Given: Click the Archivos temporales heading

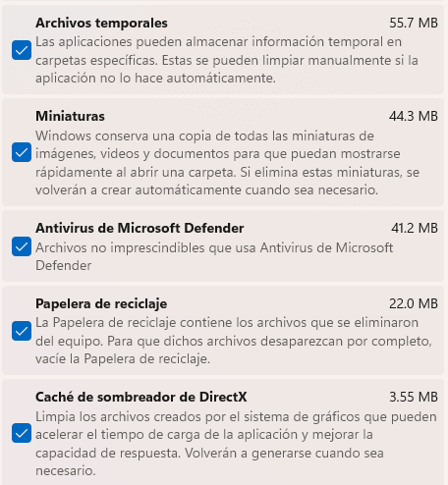Looking at the screenshot, I should [101, 23].
